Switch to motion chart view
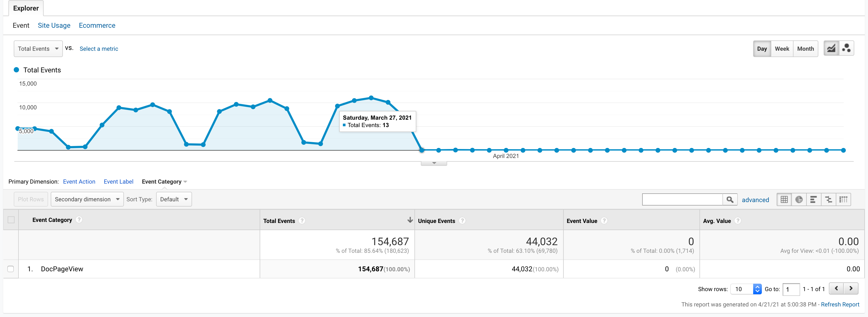868x317 pixels. (846, 49)
